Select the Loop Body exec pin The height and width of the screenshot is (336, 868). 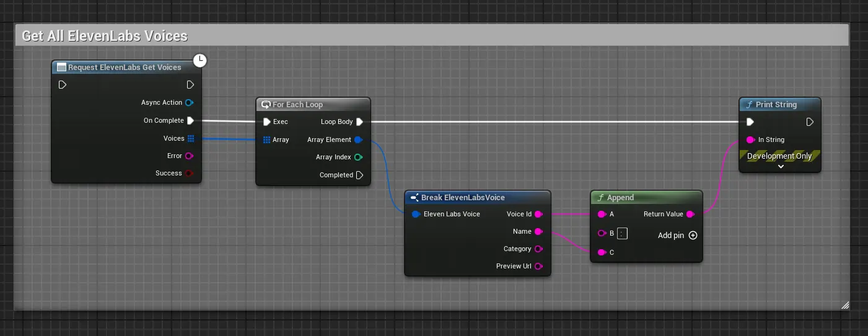tap(359, 122)
